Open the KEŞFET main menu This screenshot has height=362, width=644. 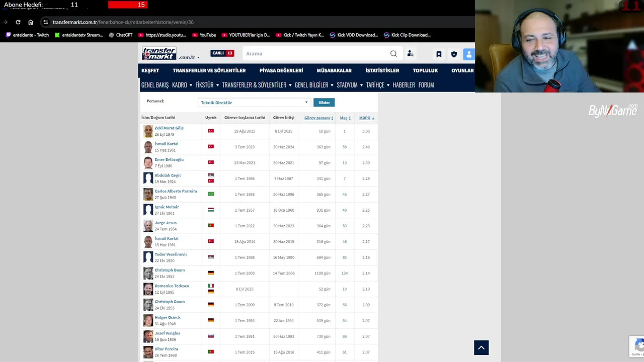[x=150, y=70]
